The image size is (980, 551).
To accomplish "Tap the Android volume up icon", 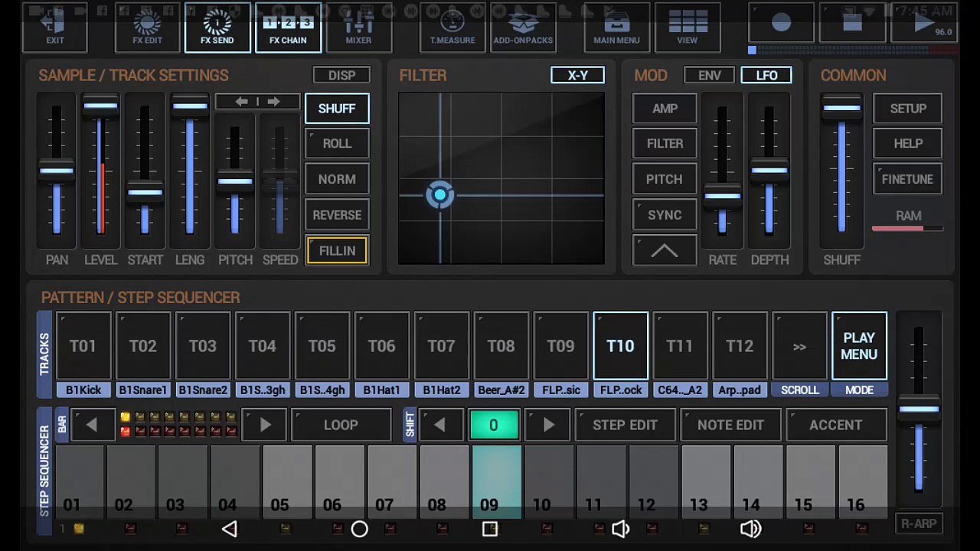I will [x=751, y=529].
